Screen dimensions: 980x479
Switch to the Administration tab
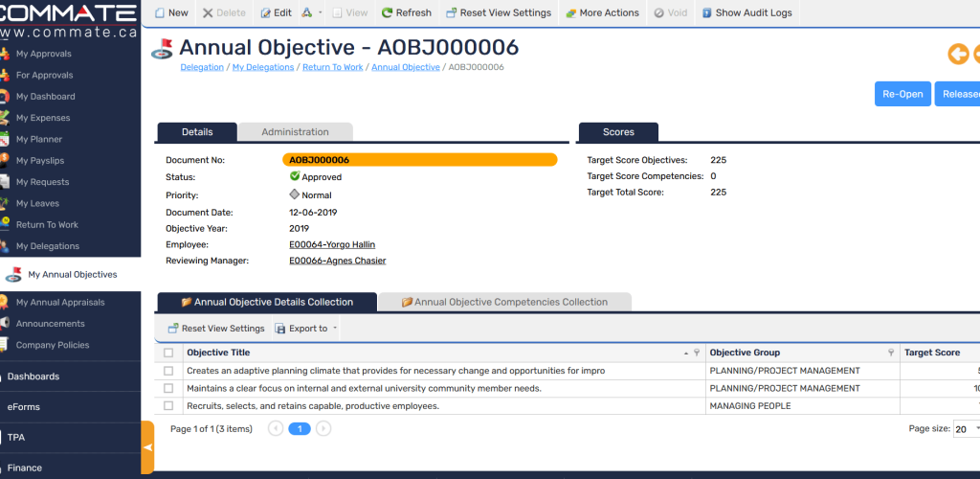[x=295, y=132]
